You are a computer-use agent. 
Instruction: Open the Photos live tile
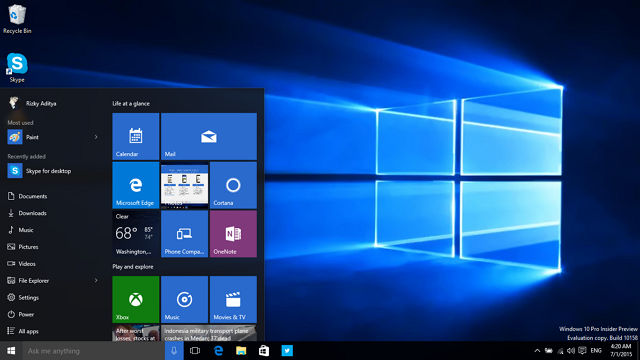(184, 185)
